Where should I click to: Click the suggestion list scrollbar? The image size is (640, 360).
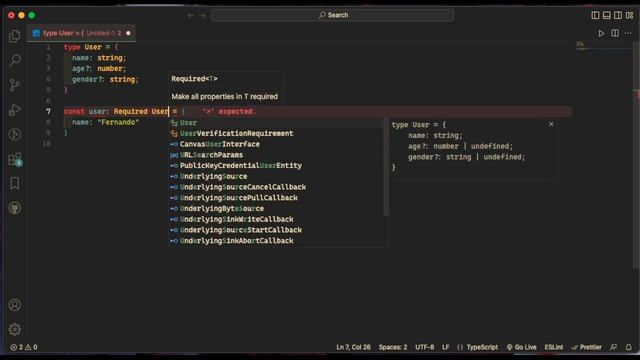pyautogui.click(x=386, y=167)
